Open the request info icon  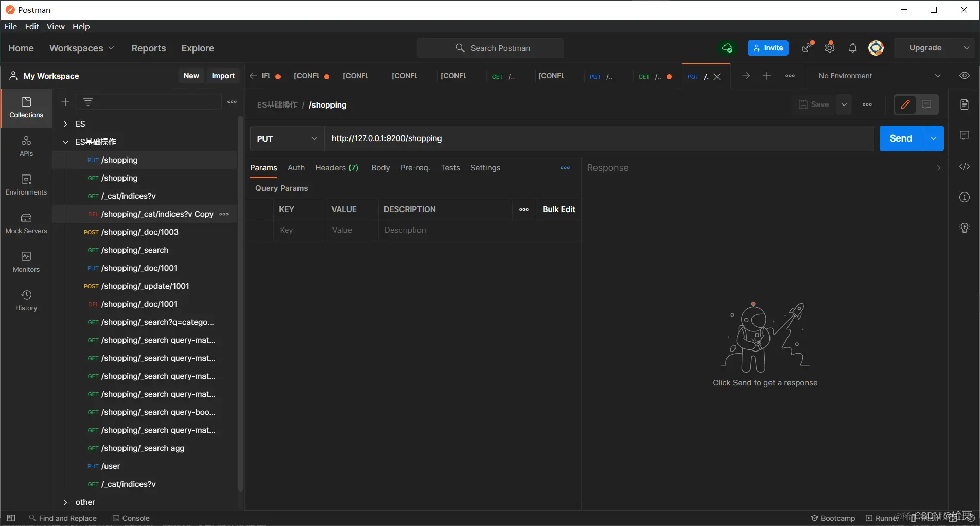tap(965, 197)
